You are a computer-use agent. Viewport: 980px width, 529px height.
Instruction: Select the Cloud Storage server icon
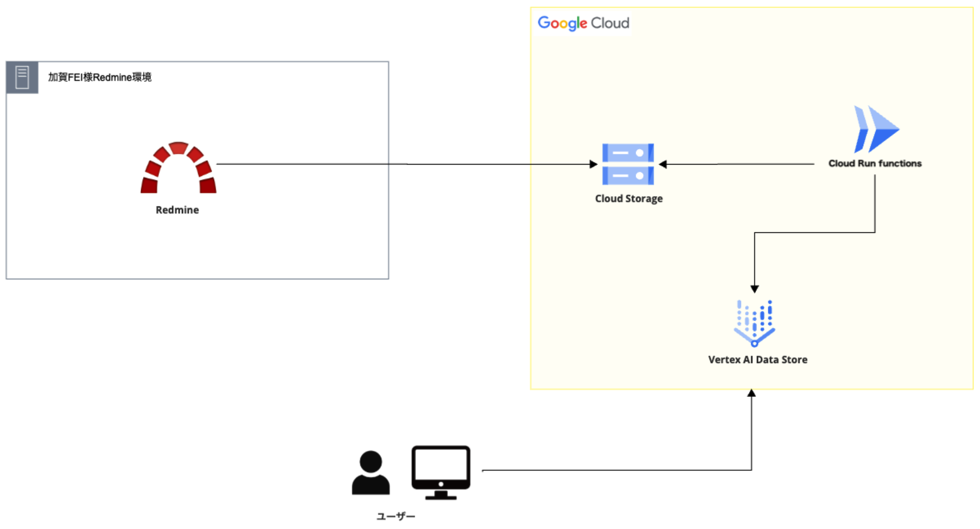[x=628, y=164]
